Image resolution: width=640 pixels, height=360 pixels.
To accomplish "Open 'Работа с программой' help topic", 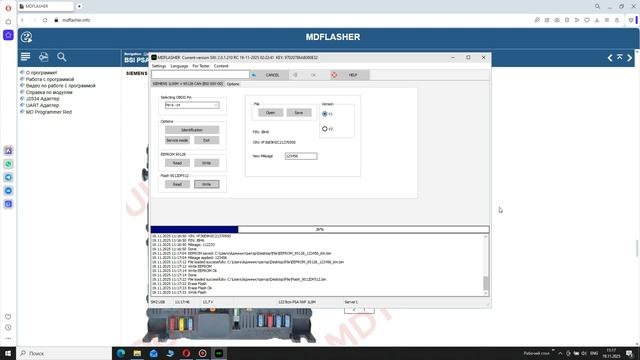I will (50, 79).
